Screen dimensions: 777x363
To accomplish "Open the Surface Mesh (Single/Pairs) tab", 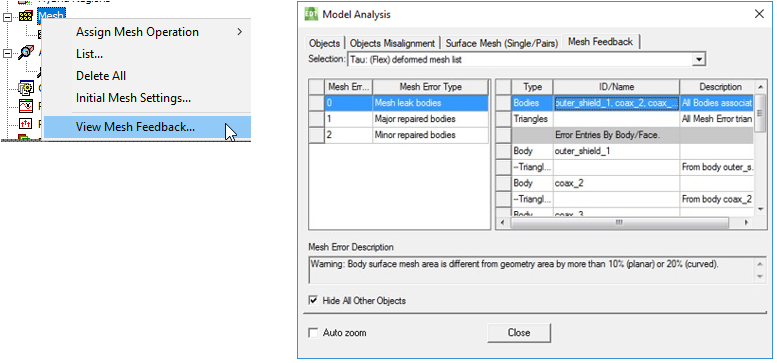I will (501, 43).
